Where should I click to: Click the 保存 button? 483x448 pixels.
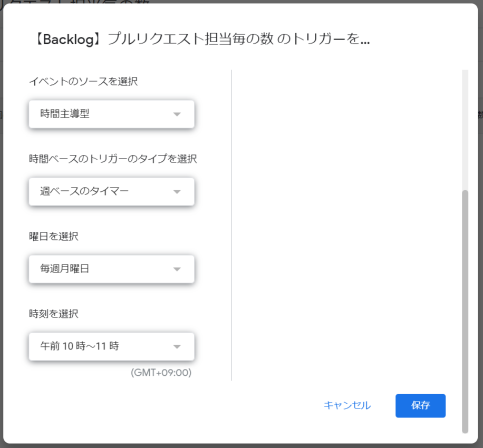[x=420, y=405]
